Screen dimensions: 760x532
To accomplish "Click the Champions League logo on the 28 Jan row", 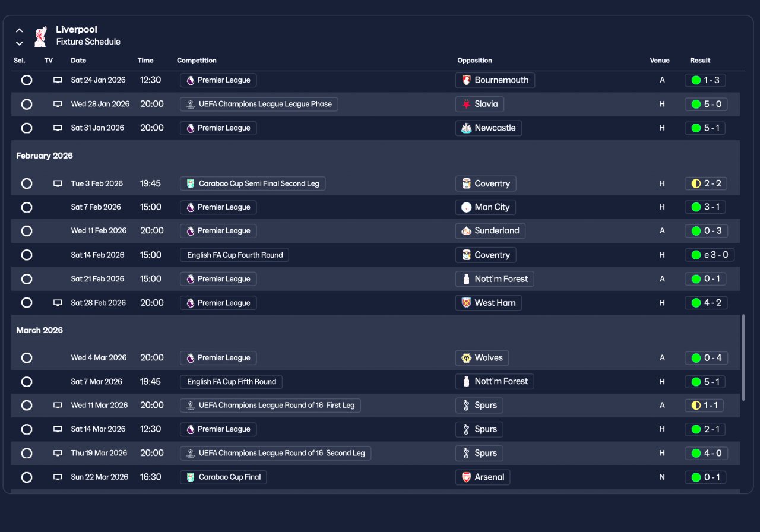I will [191, 104].
